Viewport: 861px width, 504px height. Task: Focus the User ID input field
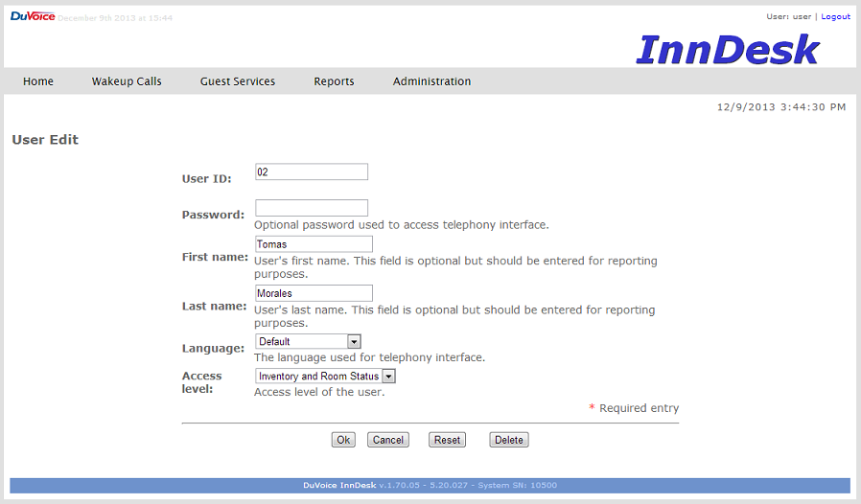coord(312,172)
